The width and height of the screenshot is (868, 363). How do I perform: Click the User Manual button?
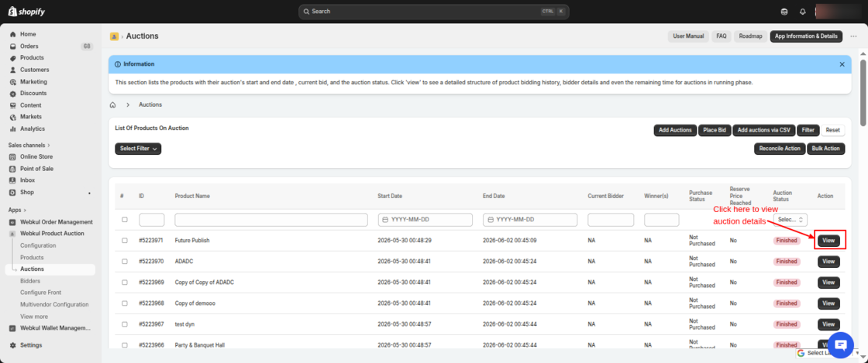[x=688, y=36]
